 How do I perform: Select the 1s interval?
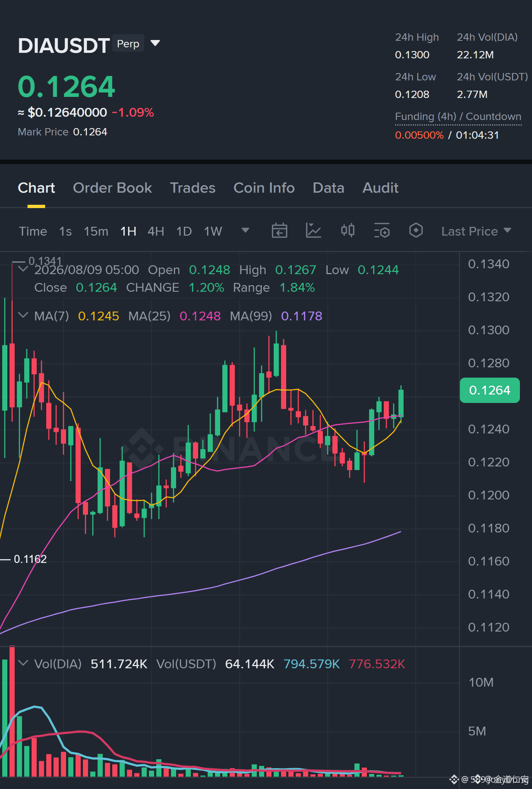pos(65,231)
